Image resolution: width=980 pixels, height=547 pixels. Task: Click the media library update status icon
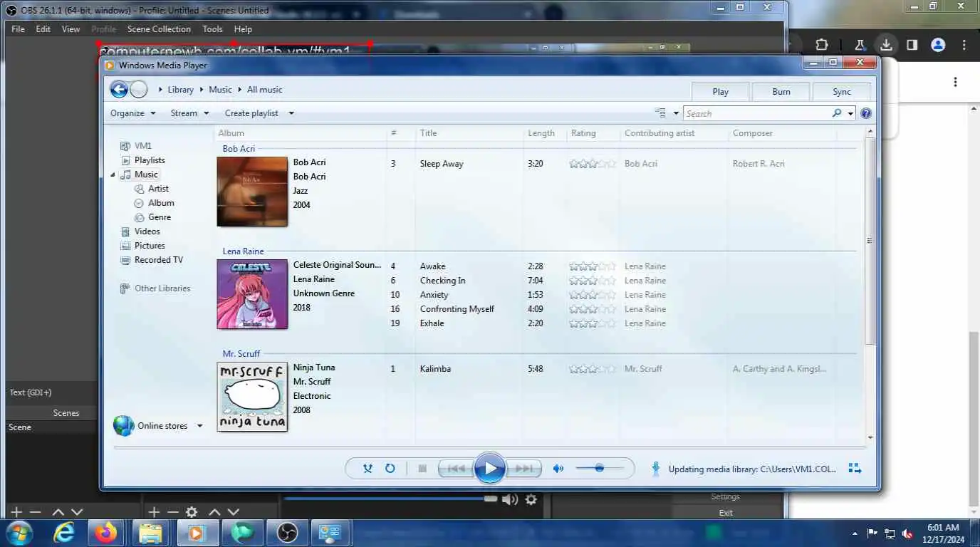click(656, 469)
